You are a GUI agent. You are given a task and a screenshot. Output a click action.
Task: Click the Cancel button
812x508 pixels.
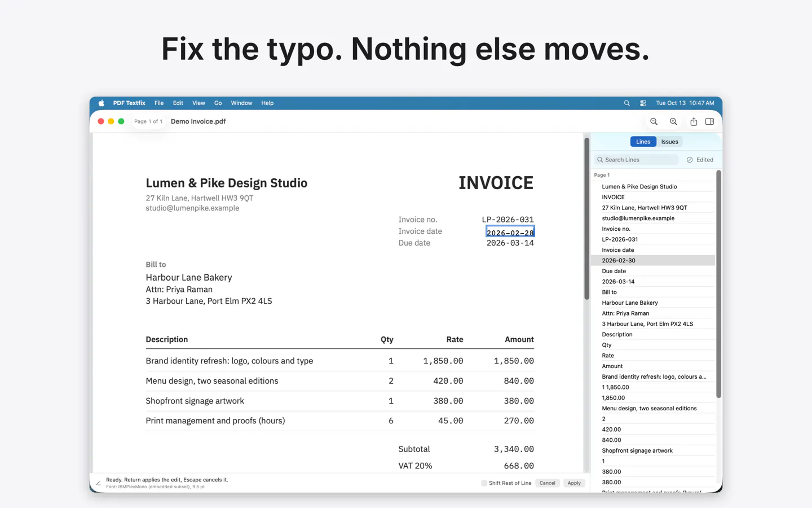547,483
